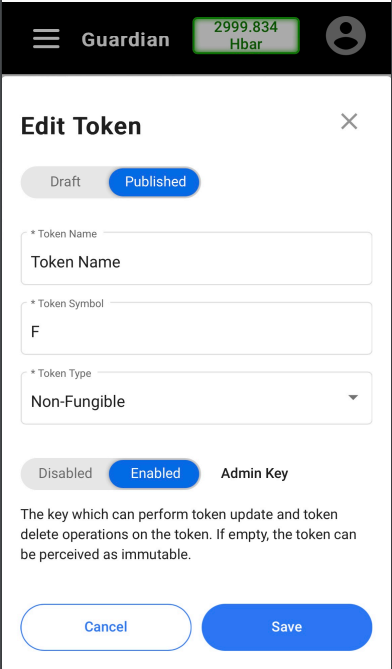Focus the Token Symbol field containing F
This screenshot has height=669, width=392.
pyautogui.click(x=196, y=329)
